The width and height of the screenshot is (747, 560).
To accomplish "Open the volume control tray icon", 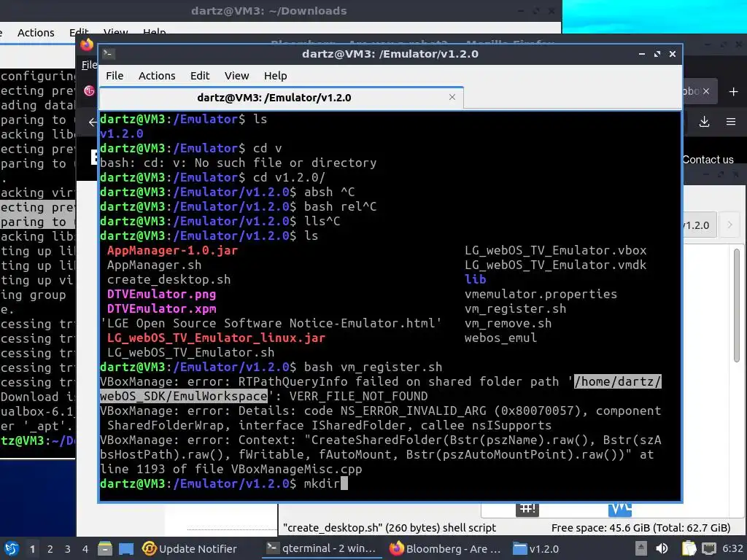I will tap(662, 549).
